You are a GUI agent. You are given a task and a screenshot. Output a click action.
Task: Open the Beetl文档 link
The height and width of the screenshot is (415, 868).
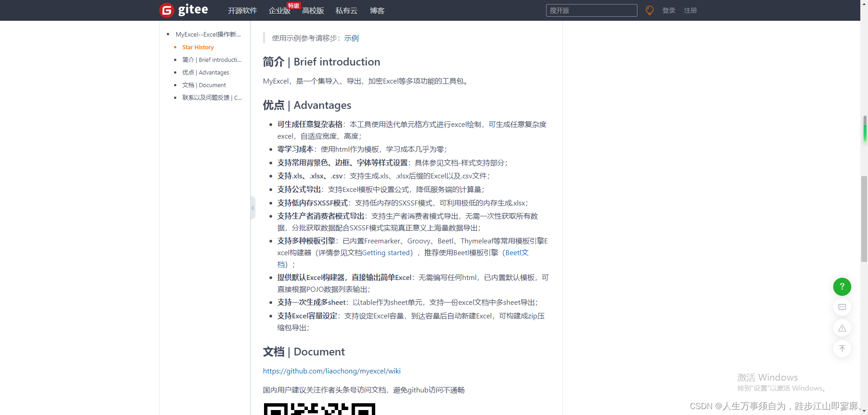coord(517,253)
